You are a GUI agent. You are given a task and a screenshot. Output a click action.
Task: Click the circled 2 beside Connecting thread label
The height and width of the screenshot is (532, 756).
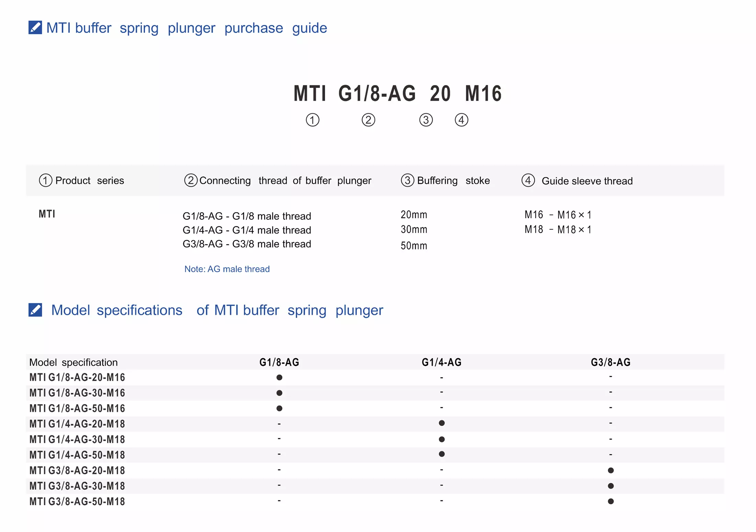[191, 180]
